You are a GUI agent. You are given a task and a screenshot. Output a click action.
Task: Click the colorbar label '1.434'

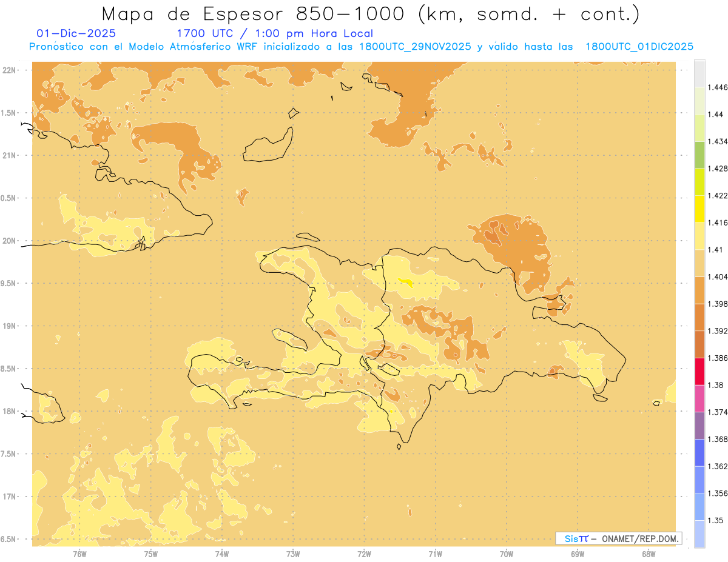[717, 141]
